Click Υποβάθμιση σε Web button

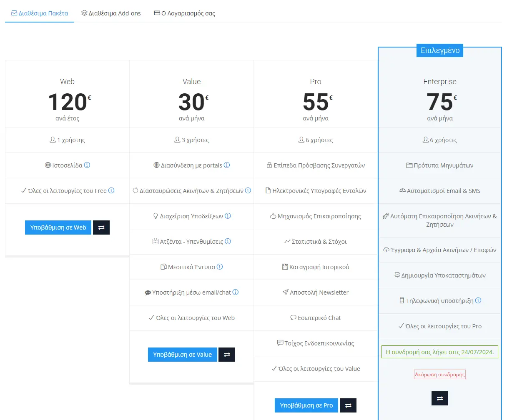pyautogui.click(x=58, y=227)
